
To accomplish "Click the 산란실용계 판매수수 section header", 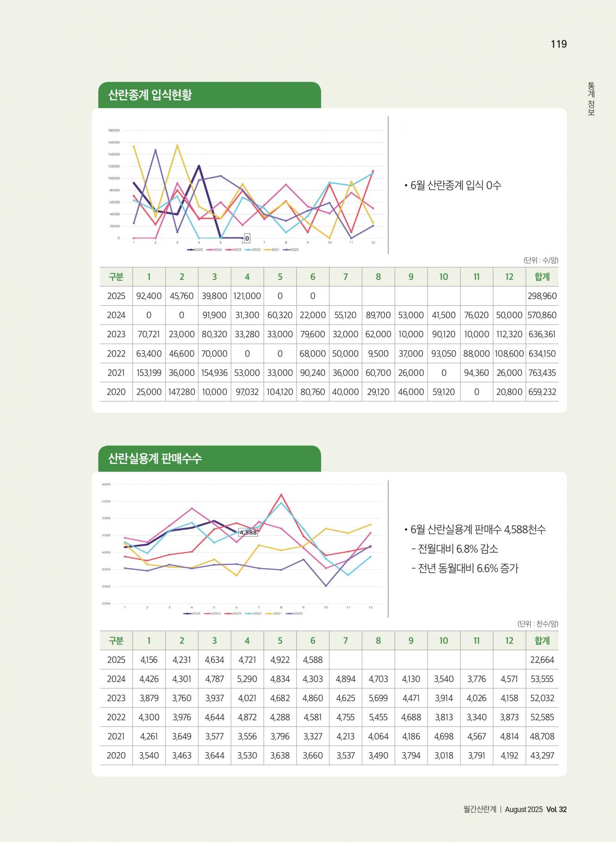I will coord(155,459).
